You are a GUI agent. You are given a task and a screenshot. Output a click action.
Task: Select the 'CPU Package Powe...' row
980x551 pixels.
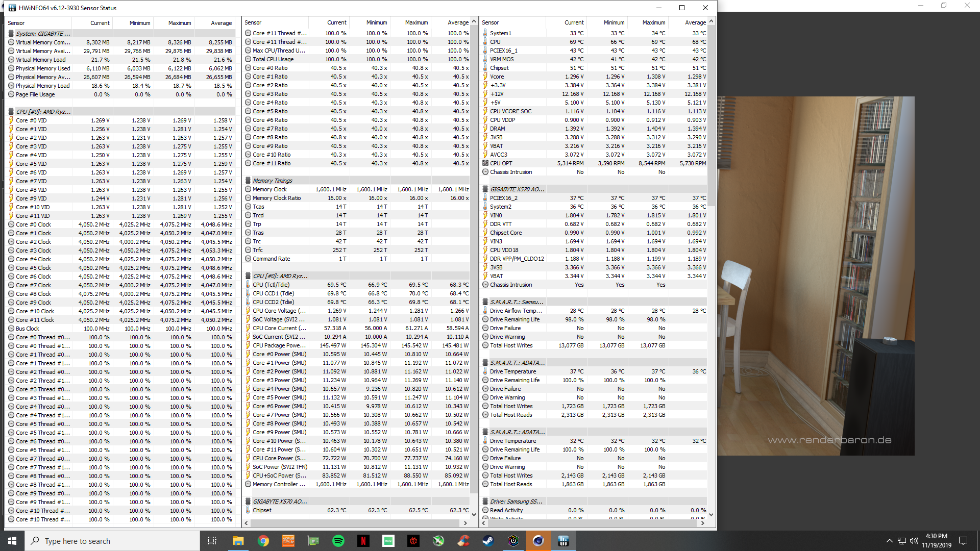[x=357, y=345]
